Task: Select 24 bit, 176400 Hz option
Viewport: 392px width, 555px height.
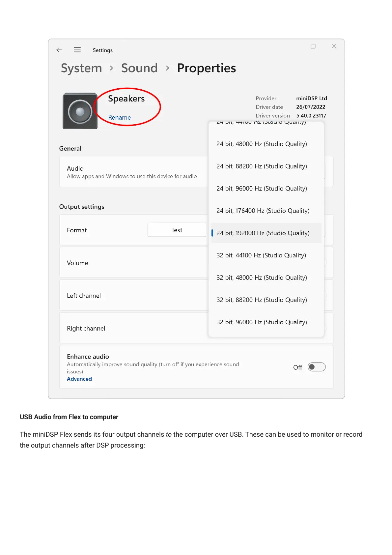Action: click(x=263, y=211)
